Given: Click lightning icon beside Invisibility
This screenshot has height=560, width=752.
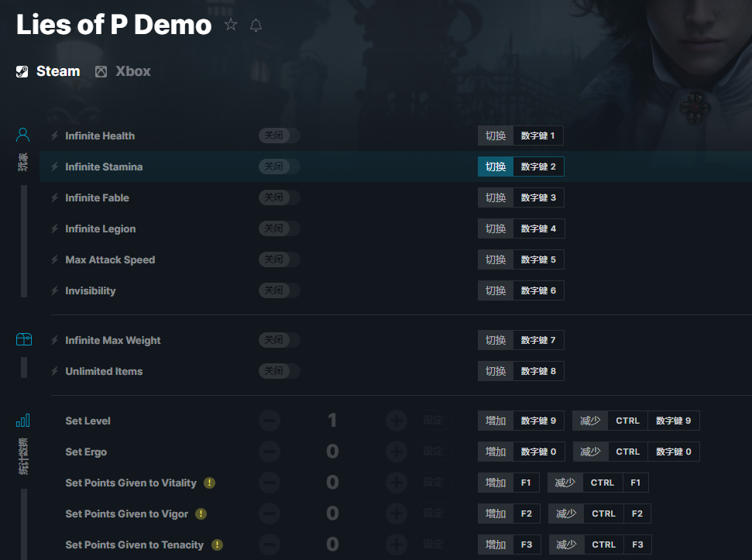Looking at the screenshot, I should point(55,290).
